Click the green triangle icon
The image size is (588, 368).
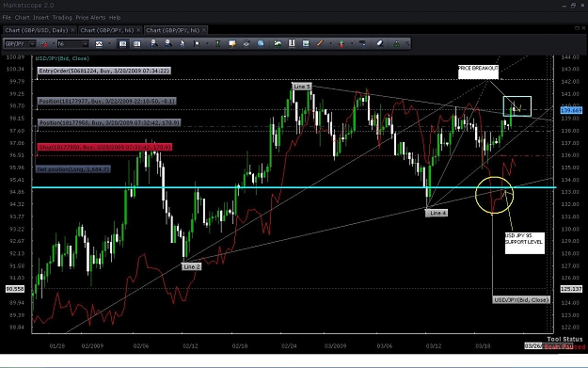(396, 44)
